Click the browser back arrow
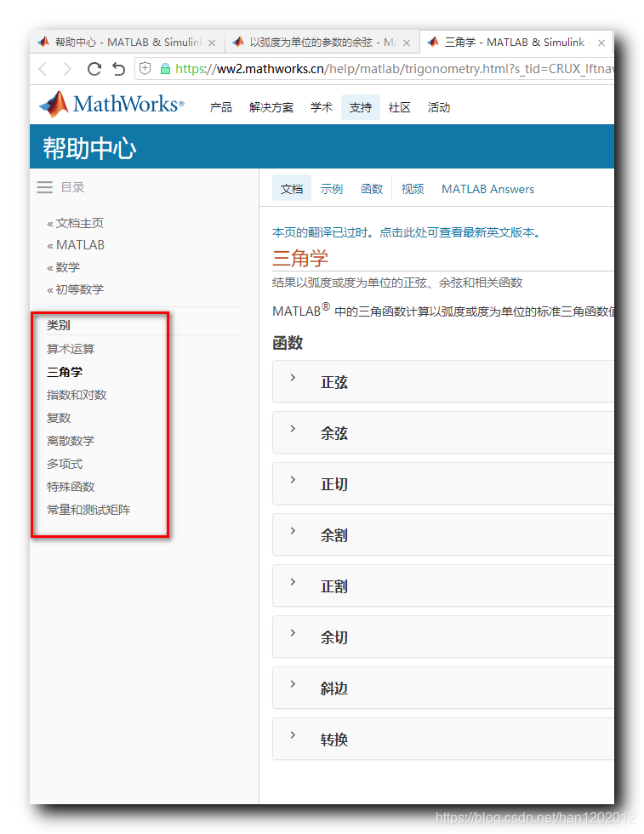The image size is (644, 834). pos(43,69)
